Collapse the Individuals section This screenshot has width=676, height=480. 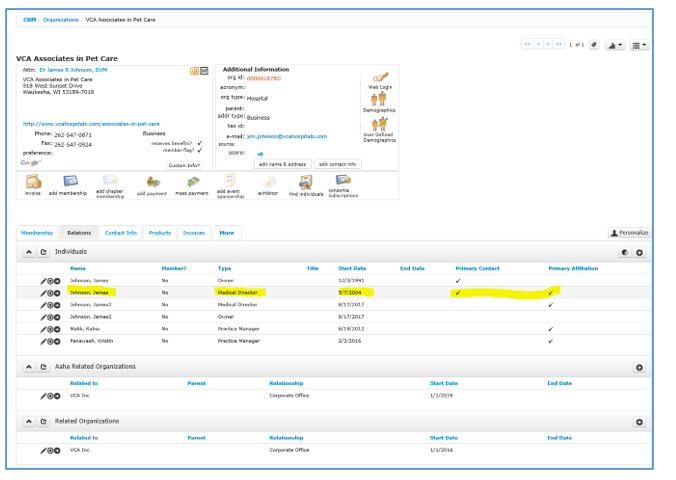(29, 252)
